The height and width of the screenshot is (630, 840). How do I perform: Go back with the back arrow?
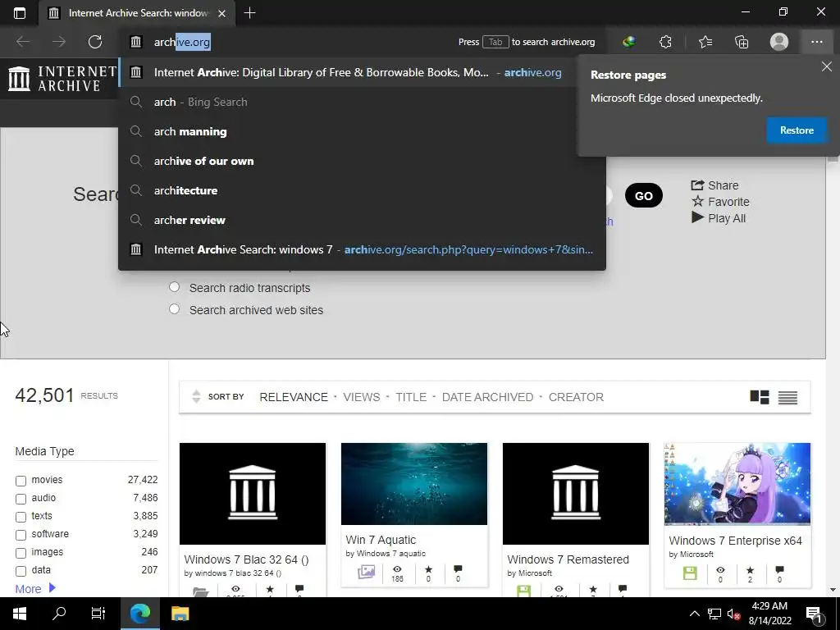coord(23,42)
